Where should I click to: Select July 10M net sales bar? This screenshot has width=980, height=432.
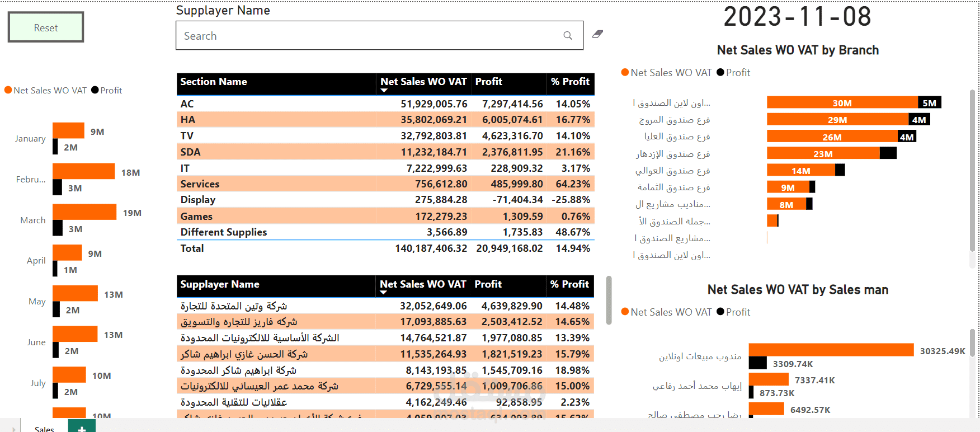click(x=69, y=374)
